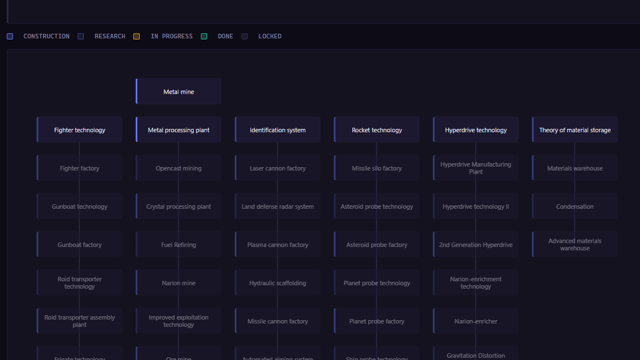
Task: Click the DONE legend label
Action: 225,36
